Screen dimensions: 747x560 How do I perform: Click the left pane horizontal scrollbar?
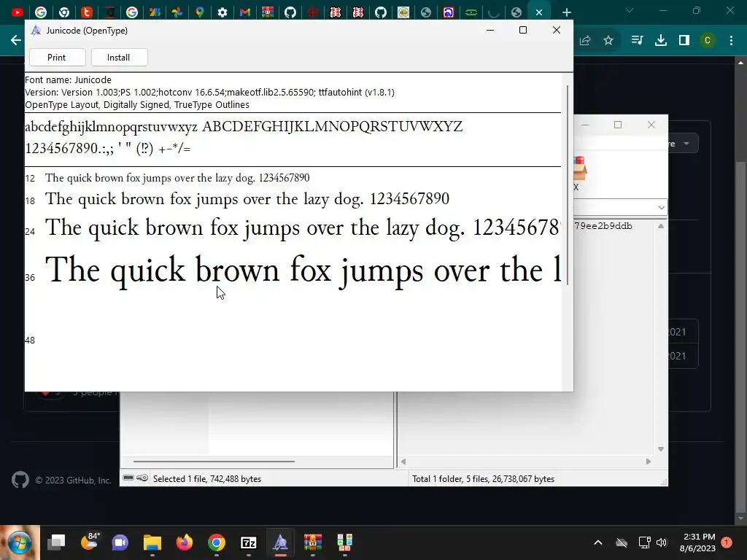[x=214, y=462]
